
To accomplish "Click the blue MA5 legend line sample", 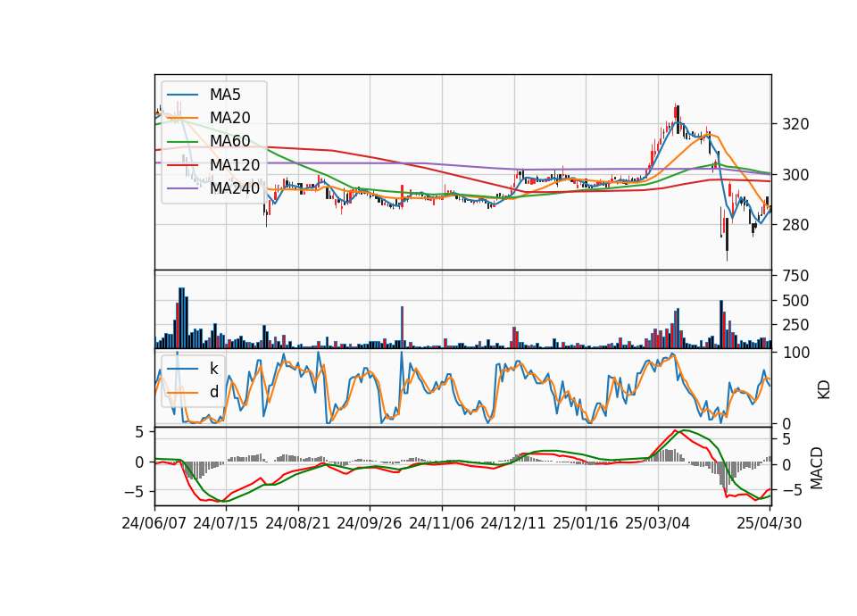I will (x=182, y=95).
